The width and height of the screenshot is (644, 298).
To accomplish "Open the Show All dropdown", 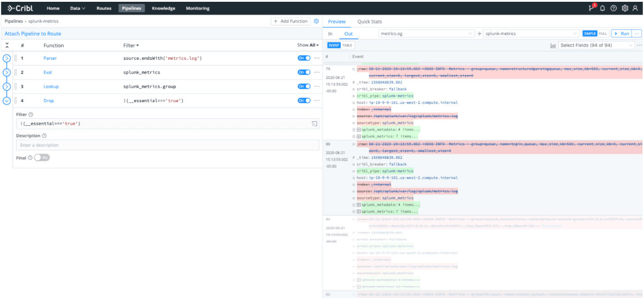I will tap(308, 45).
